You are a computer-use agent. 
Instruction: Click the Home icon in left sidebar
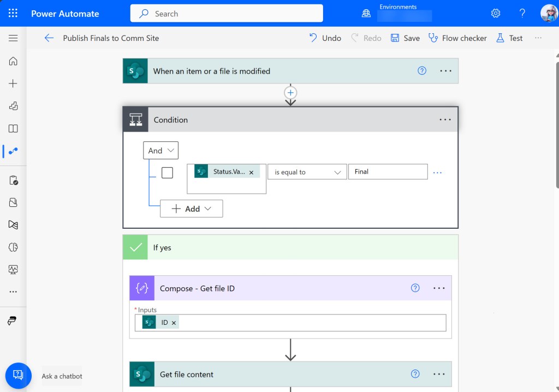point(13,61)
